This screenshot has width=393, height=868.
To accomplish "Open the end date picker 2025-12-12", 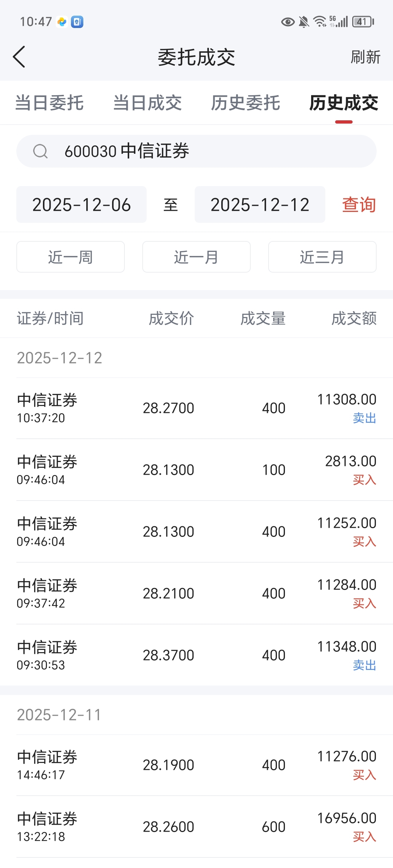I will 260,205.
